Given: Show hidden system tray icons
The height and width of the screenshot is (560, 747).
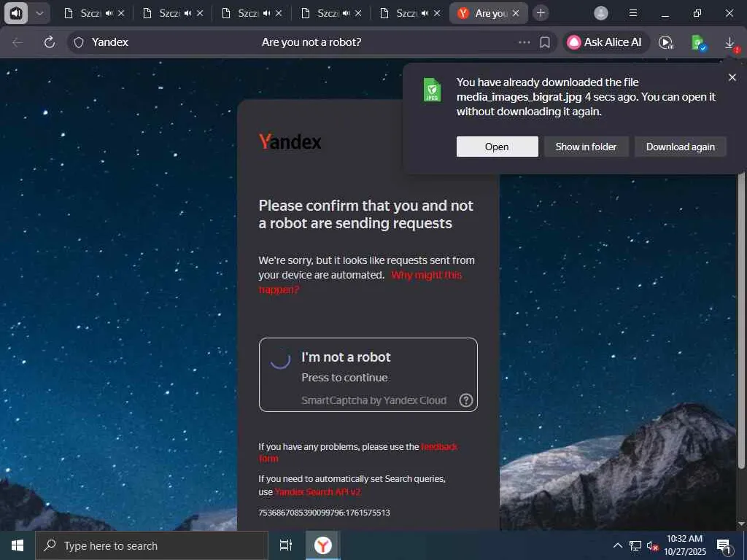Looking at the screenshot, I should pyautogui.click(x=617, y=545).
